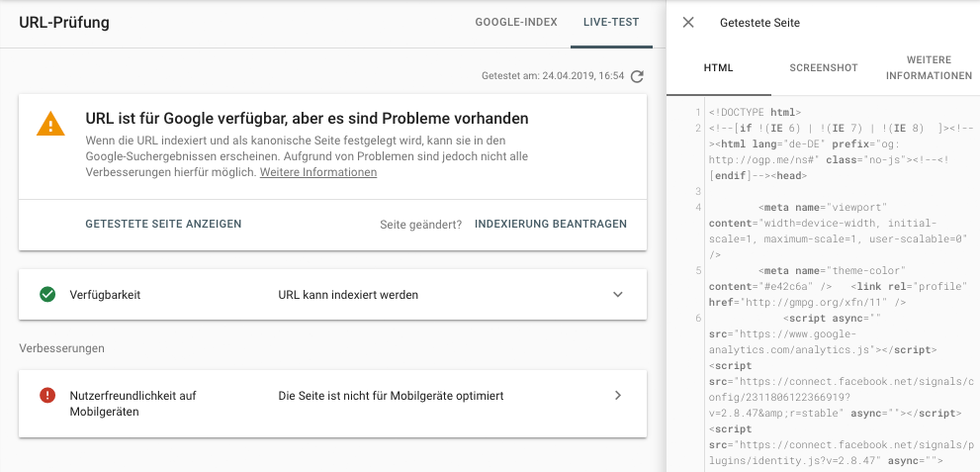980x472 pixels.
Task: Open mobile usability details via right chevron
Action: [x=618, y=396]
